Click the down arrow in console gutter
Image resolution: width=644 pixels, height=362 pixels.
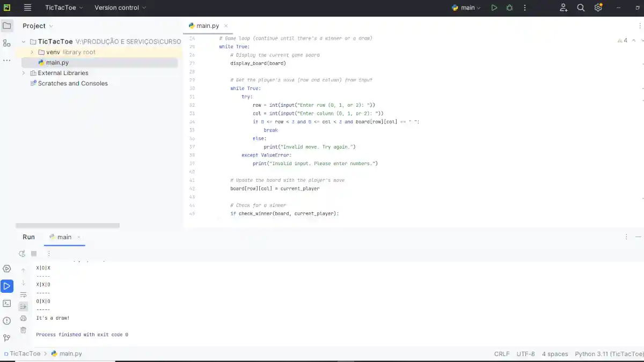pyautogui.click(x=23, y=283)
